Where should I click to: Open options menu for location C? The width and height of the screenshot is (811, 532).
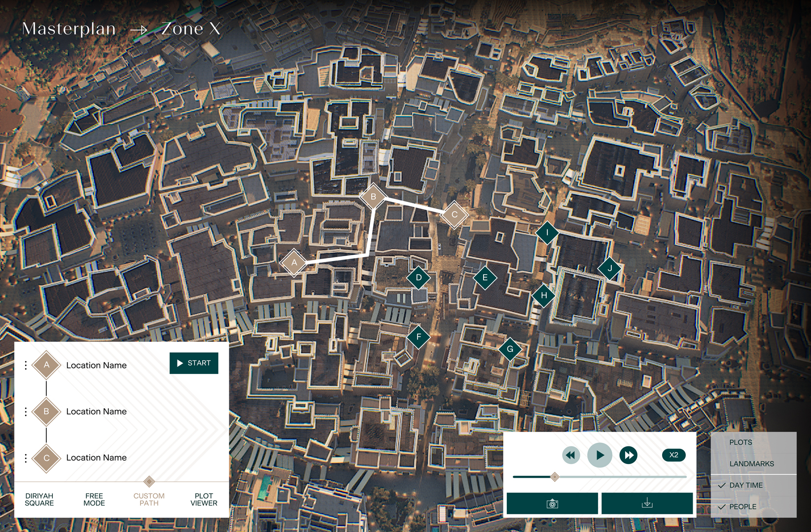click(26, 458)
